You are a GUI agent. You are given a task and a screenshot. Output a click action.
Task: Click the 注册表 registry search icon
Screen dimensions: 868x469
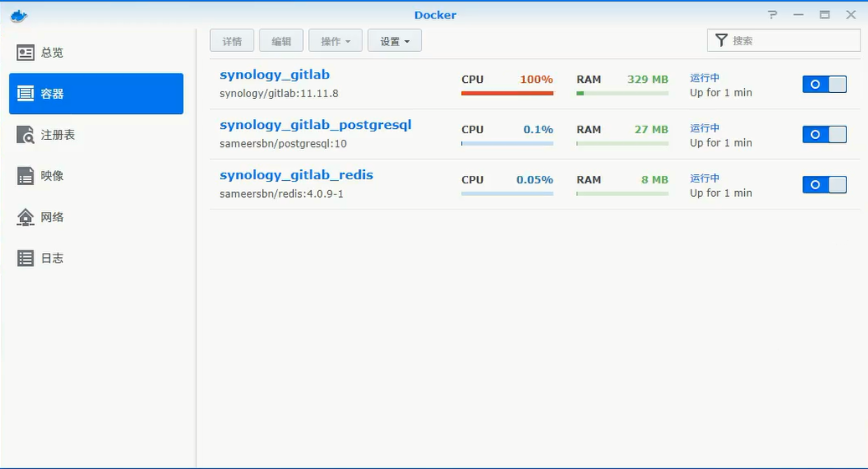pos(25,135)
